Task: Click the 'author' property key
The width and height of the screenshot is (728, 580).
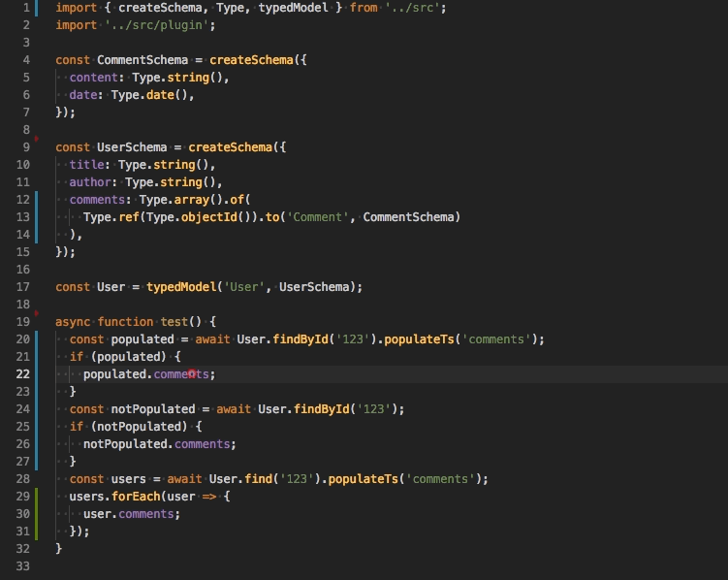Action: (90, 182)
